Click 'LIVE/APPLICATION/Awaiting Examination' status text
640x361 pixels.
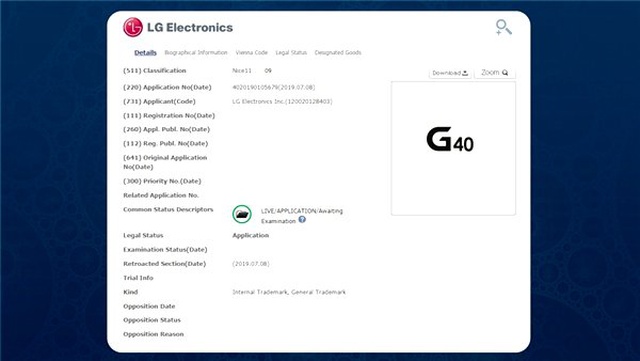point(302,216)
